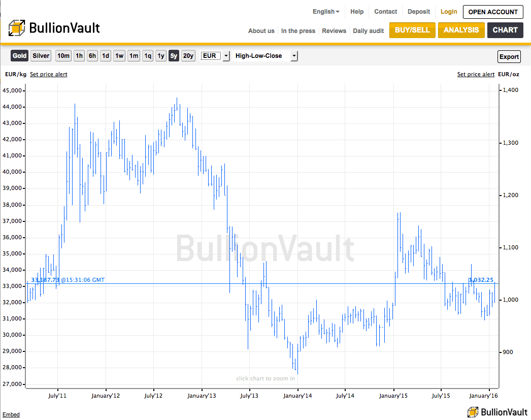Switch to the 1w timeframe
This screenshot has width=531, height=420.
[x=119, y=56]
